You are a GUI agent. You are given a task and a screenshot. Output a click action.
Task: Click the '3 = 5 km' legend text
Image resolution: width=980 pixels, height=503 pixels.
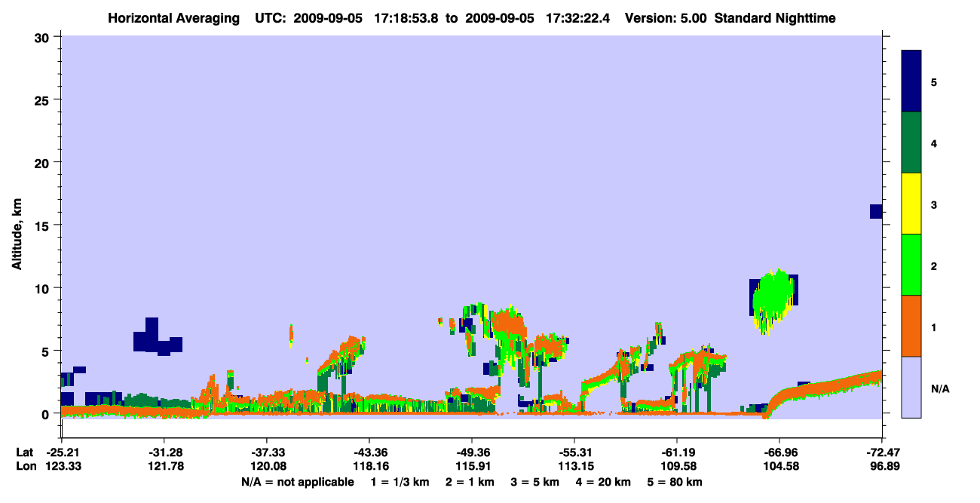click(536, 482)
